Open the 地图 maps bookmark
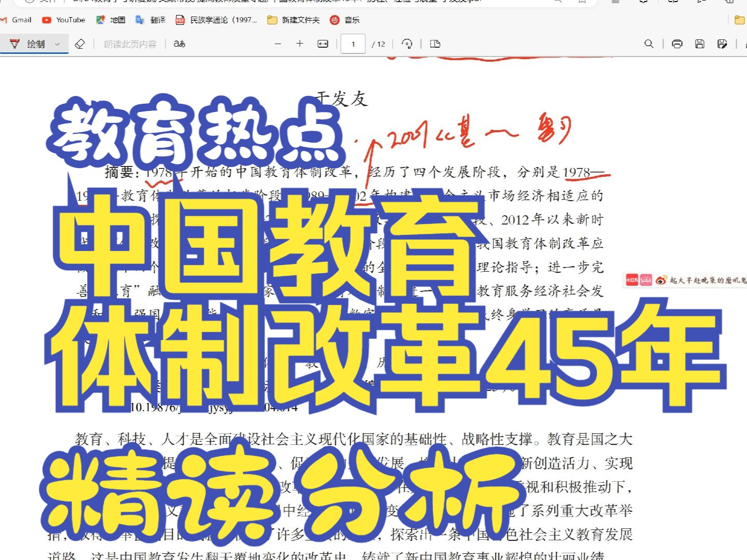747x560 pixels. coord(110,20)
